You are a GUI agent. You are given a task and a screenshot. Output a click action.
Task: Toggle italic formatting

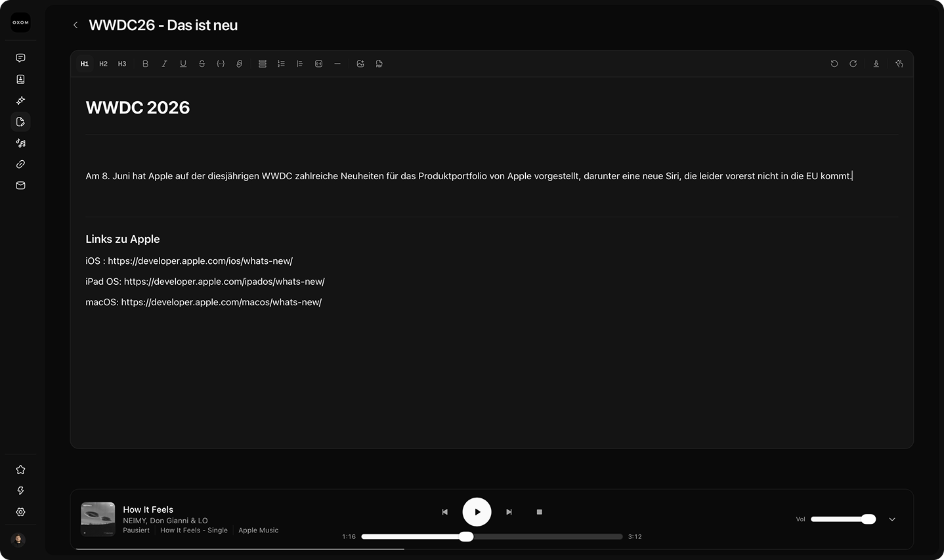click(164, 64)
